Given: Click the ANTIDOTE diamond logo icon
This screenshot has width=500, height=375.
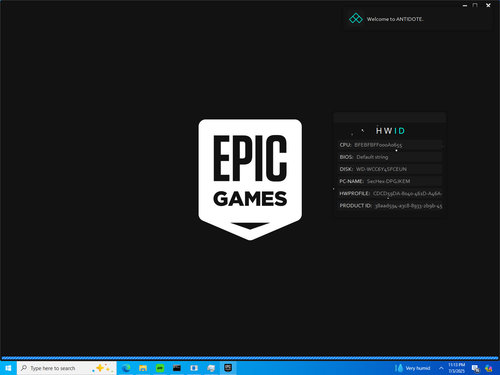Looking at the screenshot, I should tap(356, 18).
